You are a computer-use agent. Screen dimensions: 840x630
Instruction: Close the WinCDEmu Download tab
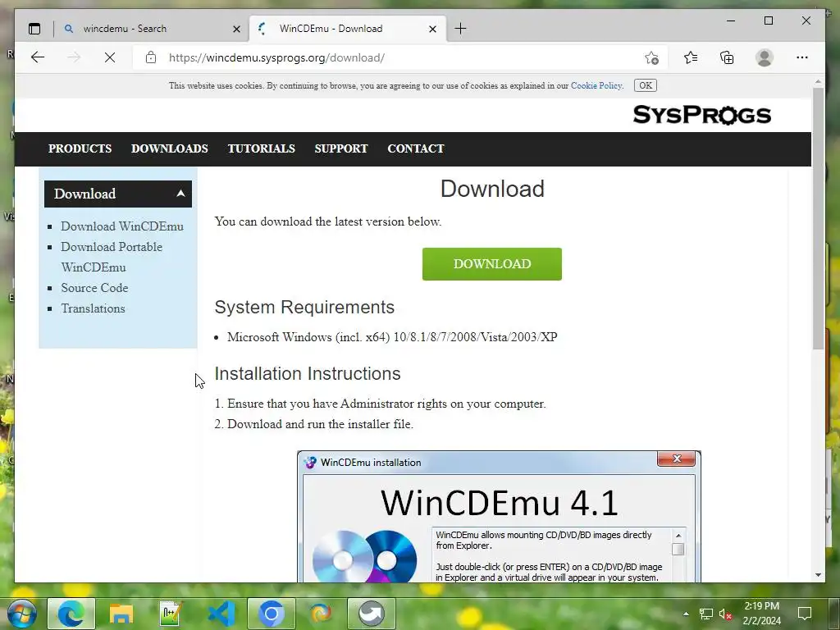click(433, 29)
